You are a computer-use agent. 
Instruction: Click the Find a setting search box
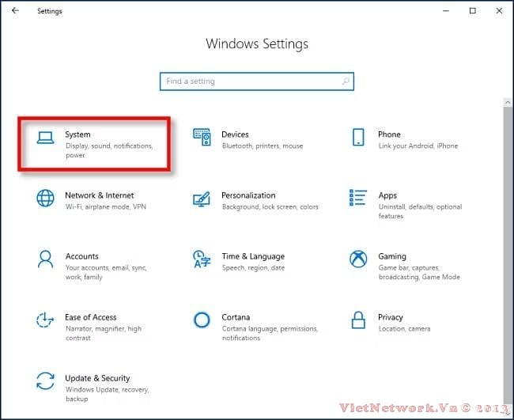[249, 81]
